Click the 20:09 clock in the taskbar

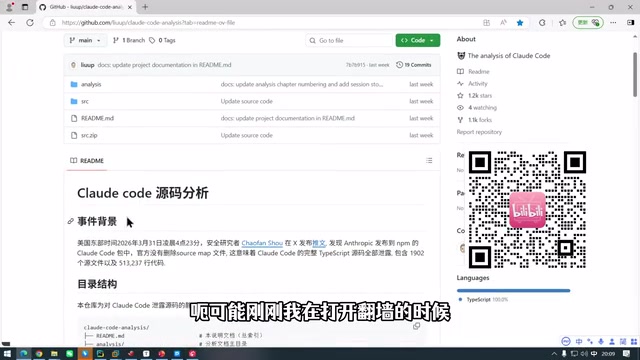(x=608, y=353)
